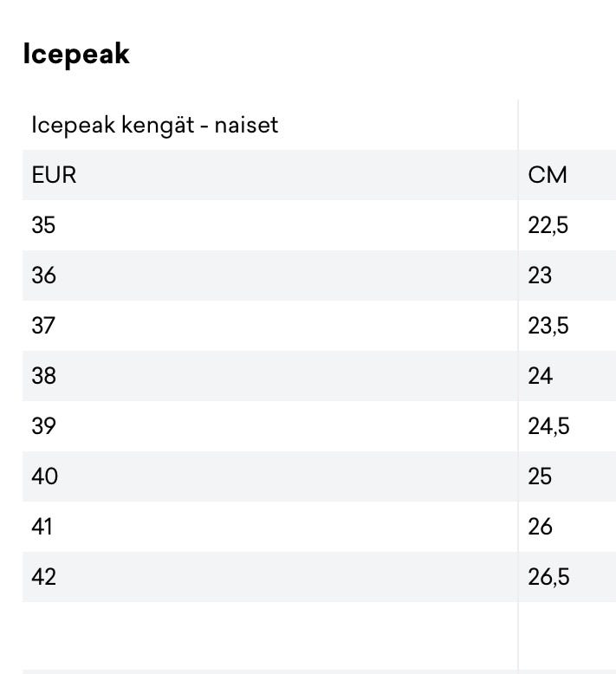Select the EUR column header
This screenshot has width=616, height=674.
pyautogui.click(x=54, y=175)
